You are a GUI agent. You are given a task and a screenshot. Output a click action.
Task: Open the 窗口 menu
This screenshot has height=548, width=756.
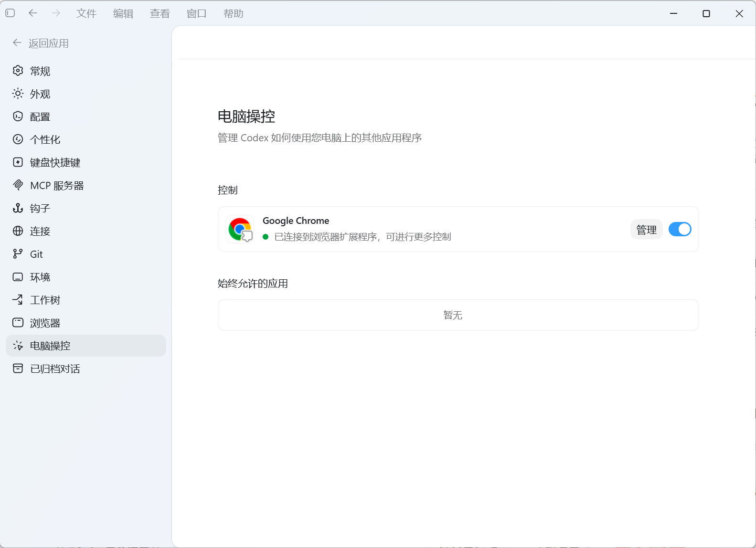tap(197, 13)
